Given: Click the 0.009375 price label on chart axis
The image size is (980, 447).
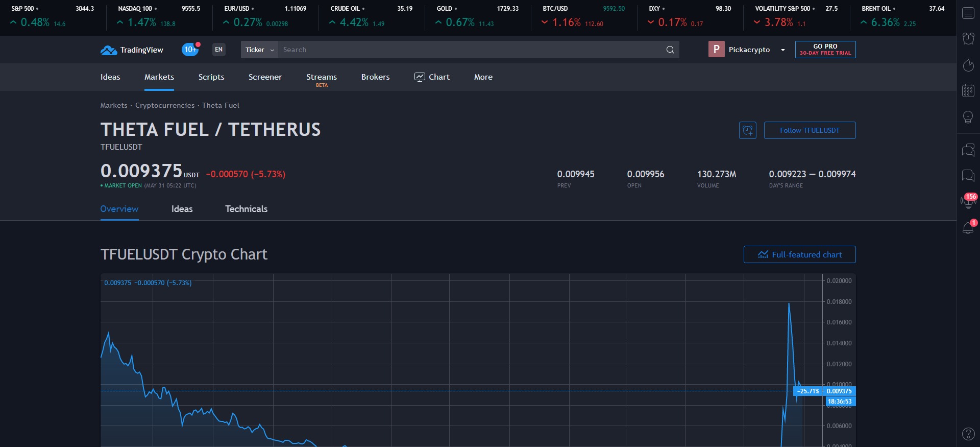Looking at the screenshot, I should click(x=840, y=391).
